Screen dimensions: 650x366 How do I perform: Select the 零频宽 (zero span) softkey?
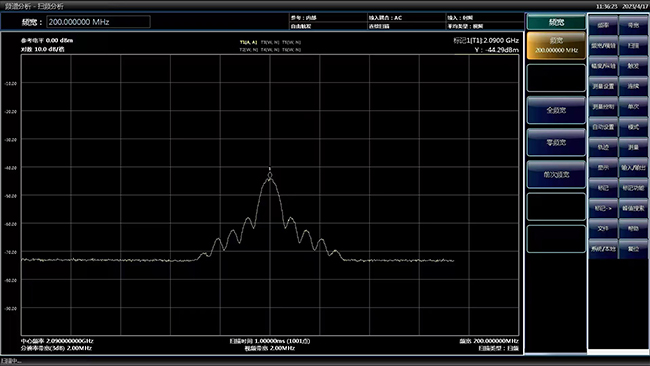pyautogui.click(x=556, y=143)
